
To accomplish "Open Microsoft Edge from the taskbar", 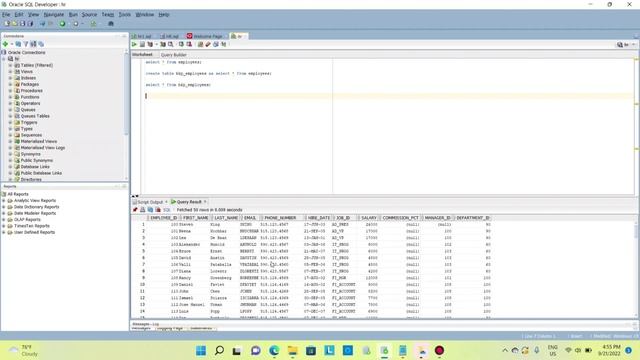I will [x=274, y=350].
